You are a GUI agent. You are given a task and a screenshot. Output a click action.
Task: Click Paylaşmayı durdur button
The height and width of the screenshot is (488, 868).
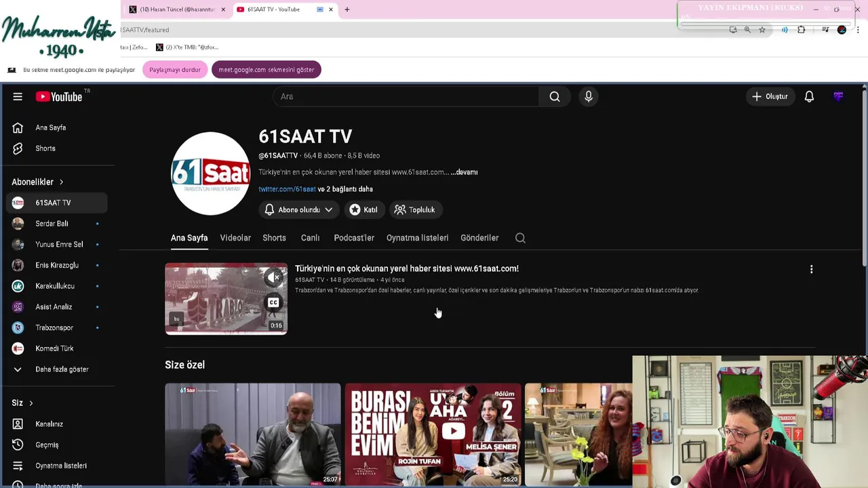click(x=175, y=70)
